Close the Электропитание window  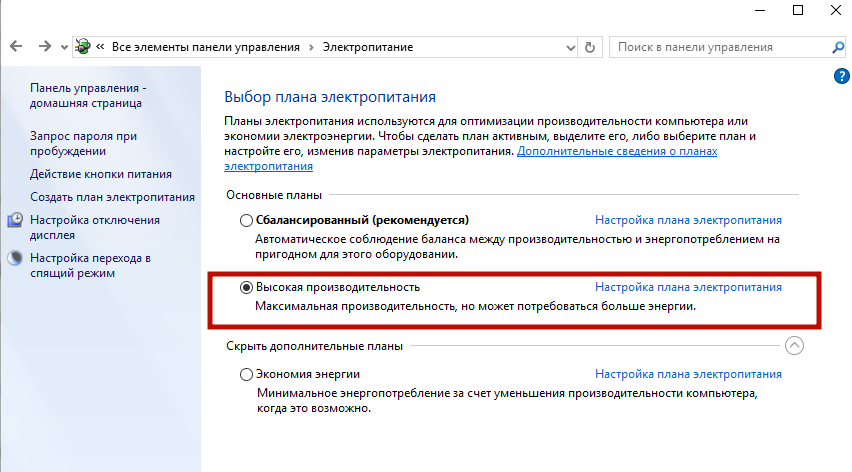pos(836,10)
